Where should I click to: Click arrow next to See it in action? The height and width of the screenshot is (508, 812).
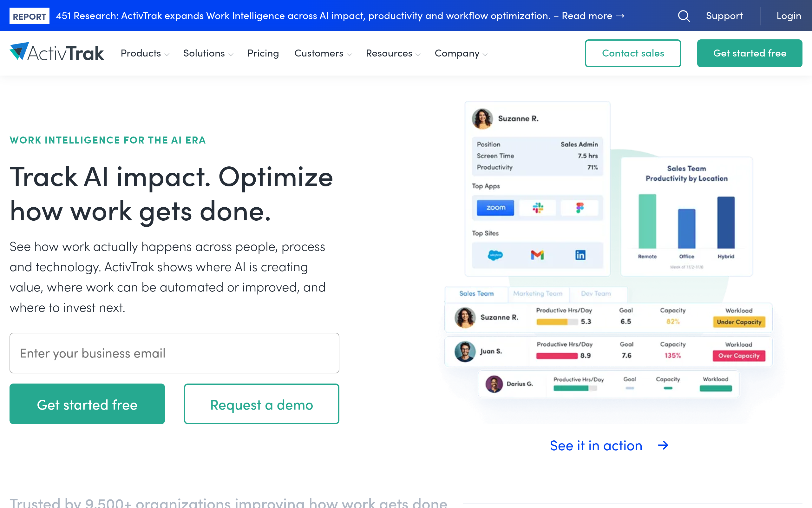point(663,445)
